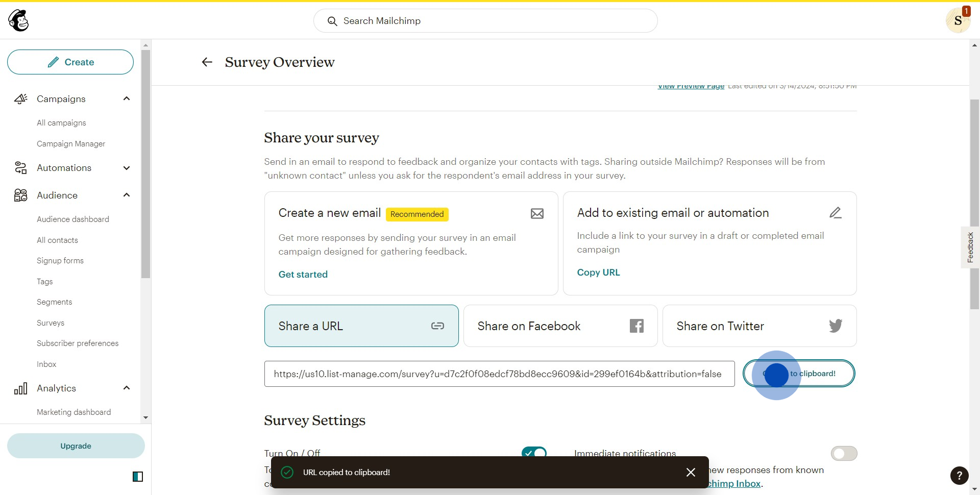The height and width of the screenshot is (495, 980).
Task: Open Subscriber preferences
Action: pos(78,343)
